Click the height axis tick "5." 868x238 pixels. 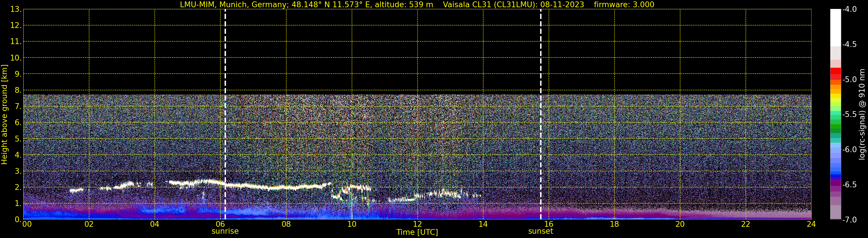click(x=18, y=139)
